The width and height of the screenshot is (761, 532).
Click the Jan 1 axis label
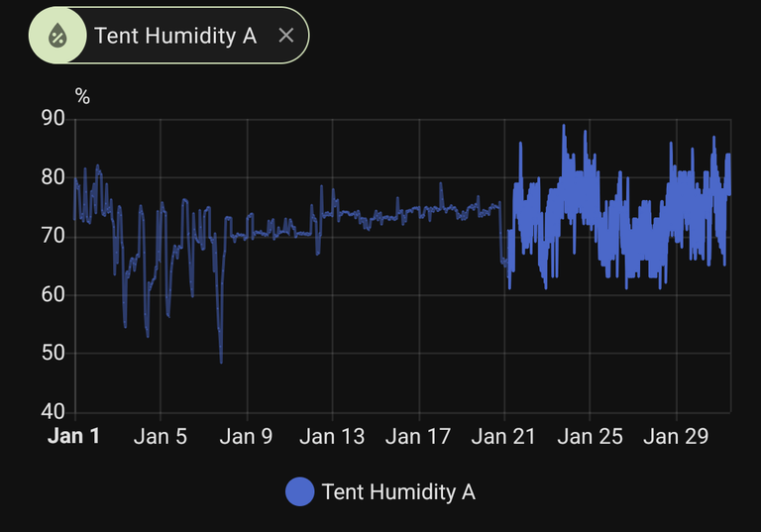click(73, 436)
